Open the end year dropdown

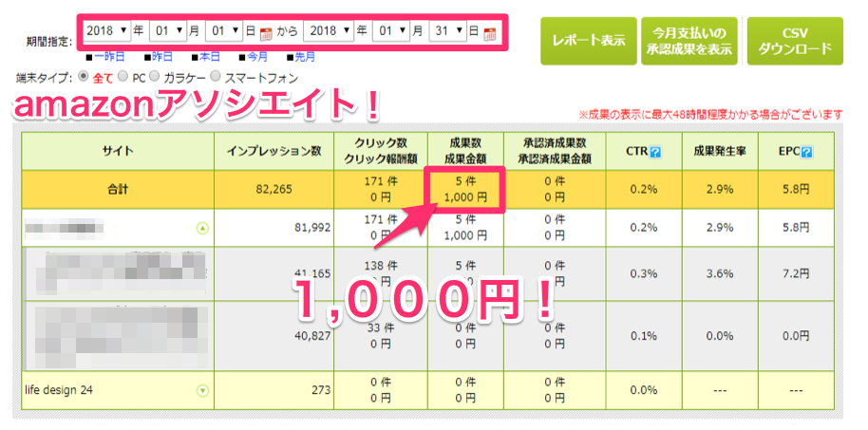[330, 31]
